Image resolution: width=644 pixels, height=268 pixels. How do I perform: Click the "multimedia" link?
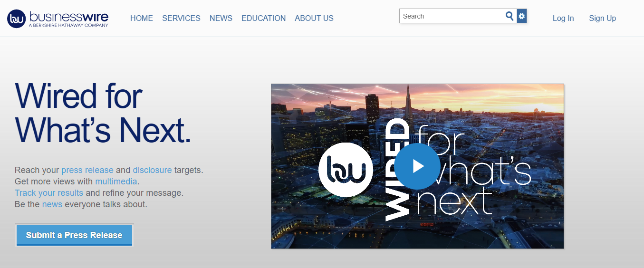point(116,182)
